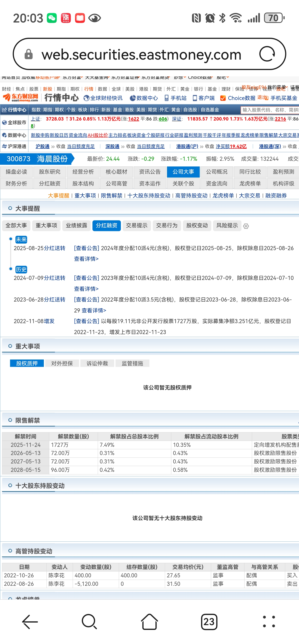
Task: Open 行情中心 in the blue nav bar
Action: tap(14, 110)
